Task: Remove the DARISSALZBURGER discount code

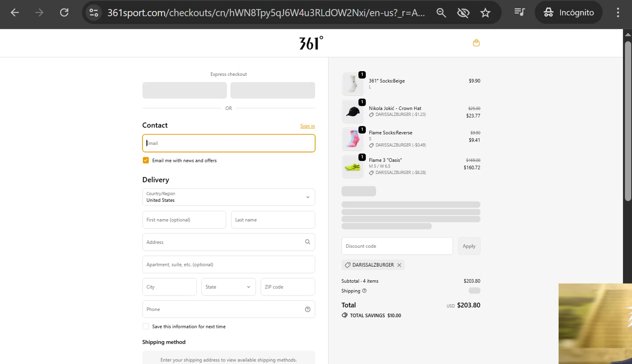Action: tap(399, 265)
